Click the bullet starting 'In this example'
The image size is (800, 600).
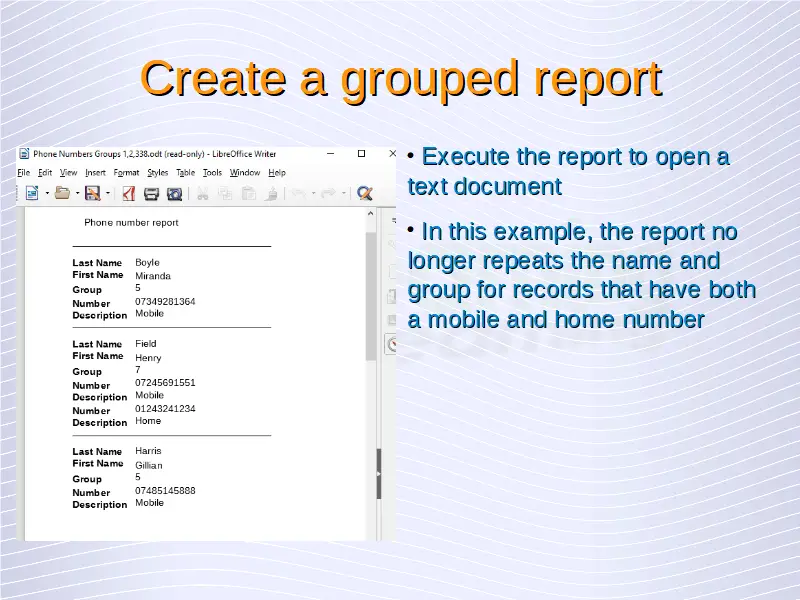[x=582, y=276]
